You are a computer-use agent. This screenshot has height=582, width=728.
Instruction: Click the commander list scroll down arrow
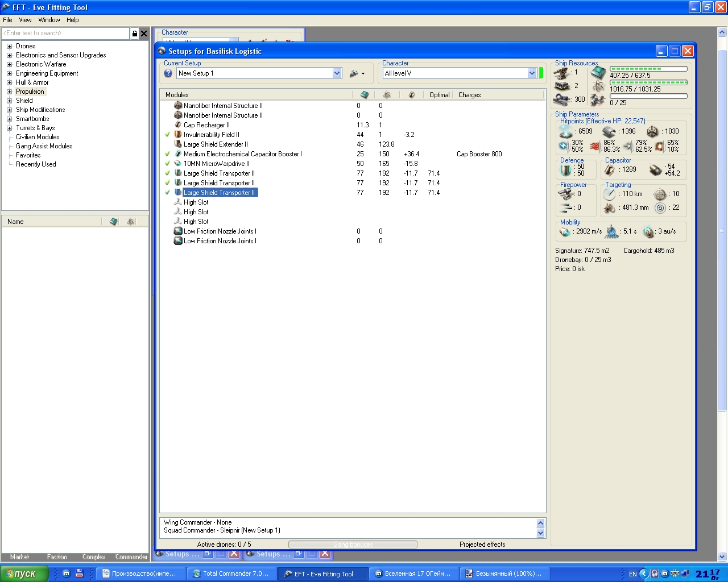(540, 533)
